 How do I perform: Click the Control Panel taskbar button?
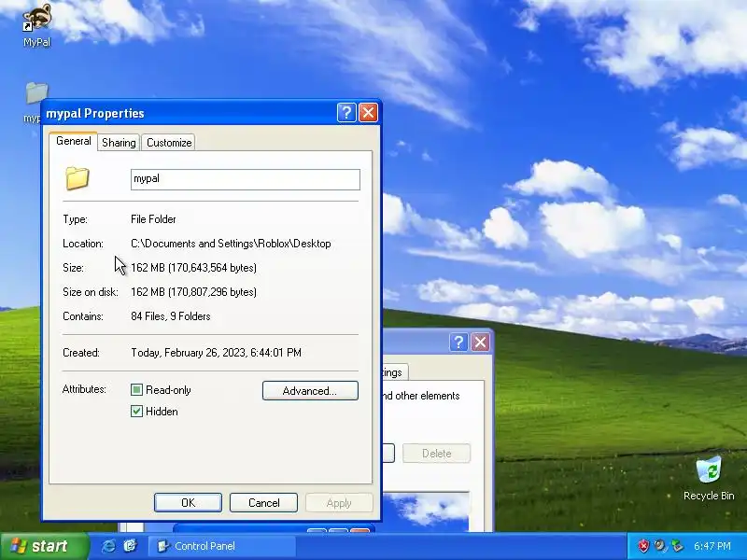[221, 546]
